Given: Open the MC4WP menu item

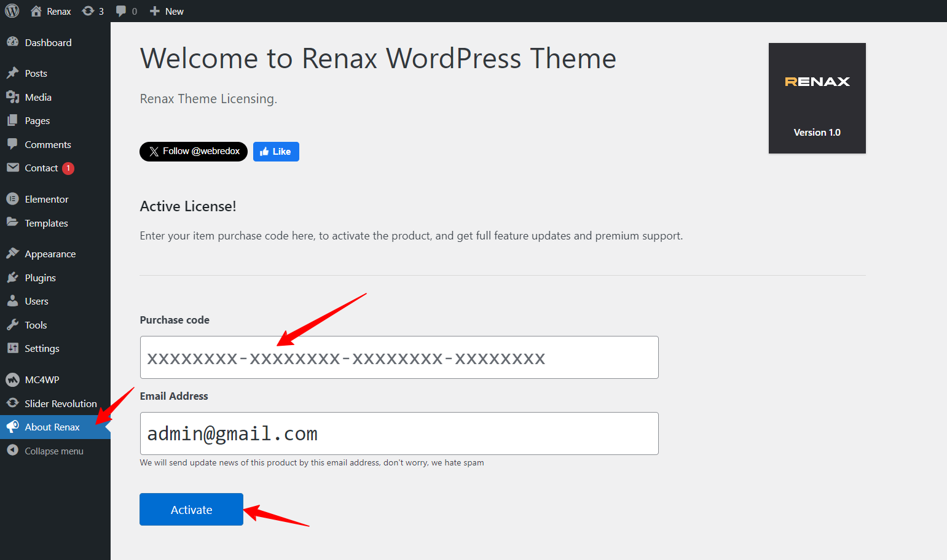Looking at the screenshot, I should tap(55, 379).
